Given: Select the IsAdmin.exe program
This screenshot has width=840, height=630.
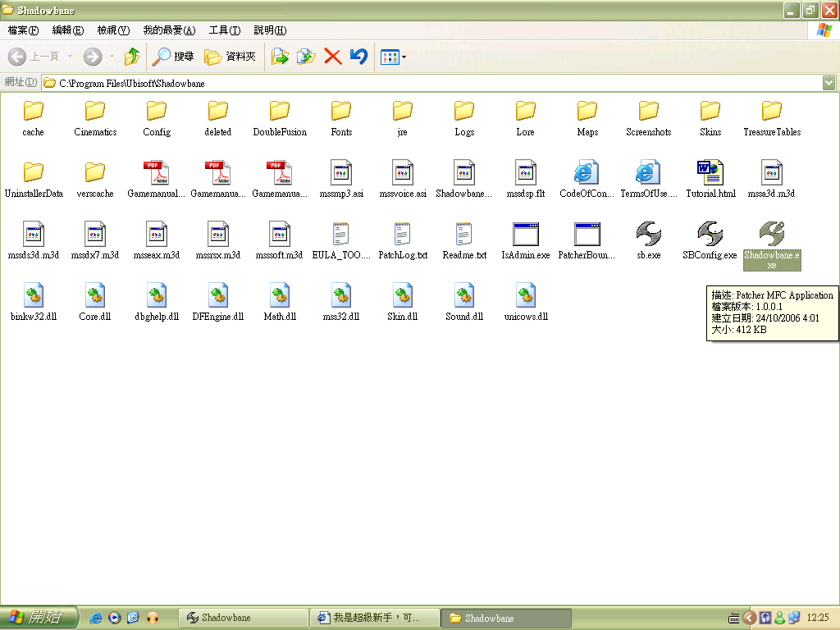Looking at the screenshot, I should (526, 242).
